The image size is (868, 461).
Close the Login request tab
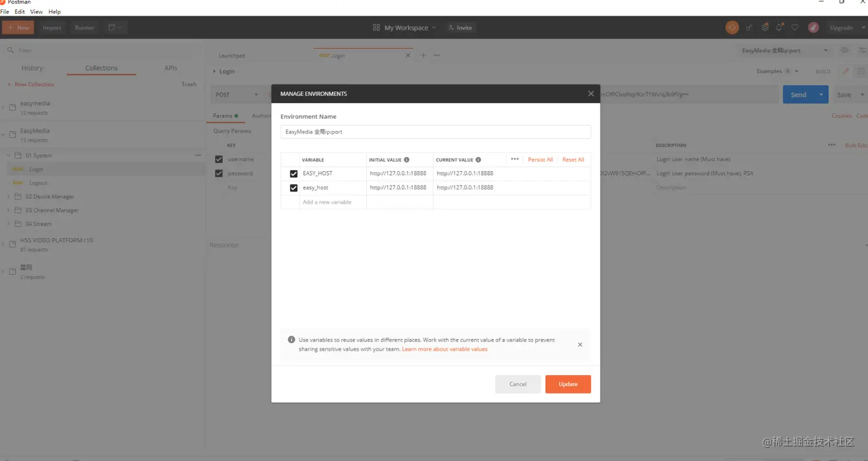[x=408, y=56]
